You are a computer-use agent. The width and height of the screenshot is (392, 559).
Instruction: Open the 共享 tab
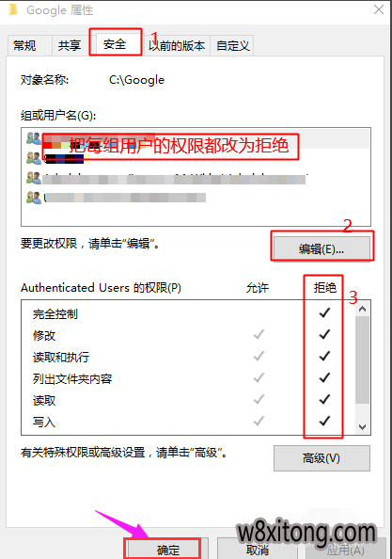pyautogui.click(x=70, y=45)
